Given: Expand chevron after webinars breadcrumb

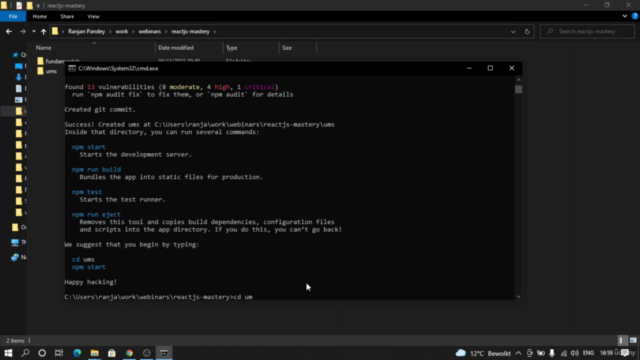Looking at the screenshot, I should pyautogui.click(x=166, y=31).
